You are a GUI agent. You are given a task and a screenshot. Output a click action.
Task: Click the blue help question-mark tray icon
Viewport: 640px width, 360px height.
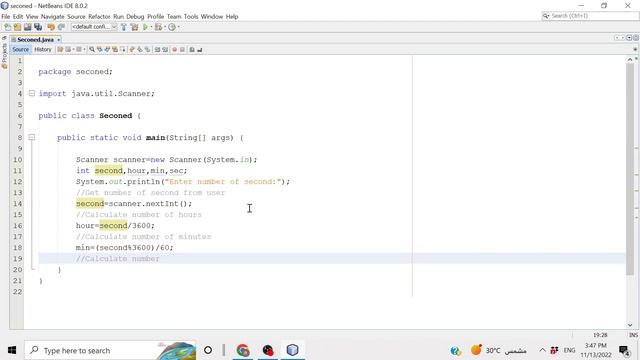(456, 350)
